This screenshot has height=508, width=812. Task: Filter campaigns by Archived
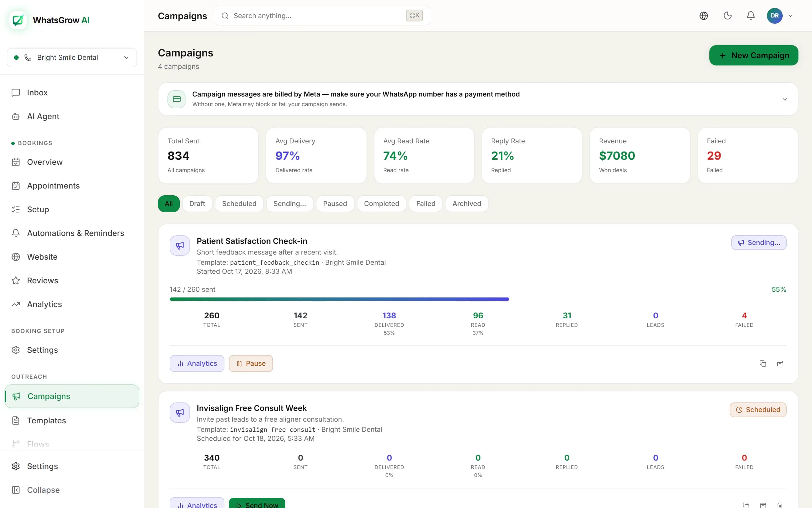click(467, 203)
